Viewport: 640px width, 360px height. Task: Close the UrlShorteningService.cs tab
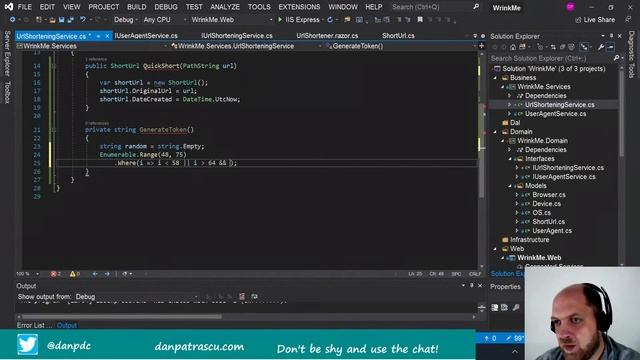107,36
